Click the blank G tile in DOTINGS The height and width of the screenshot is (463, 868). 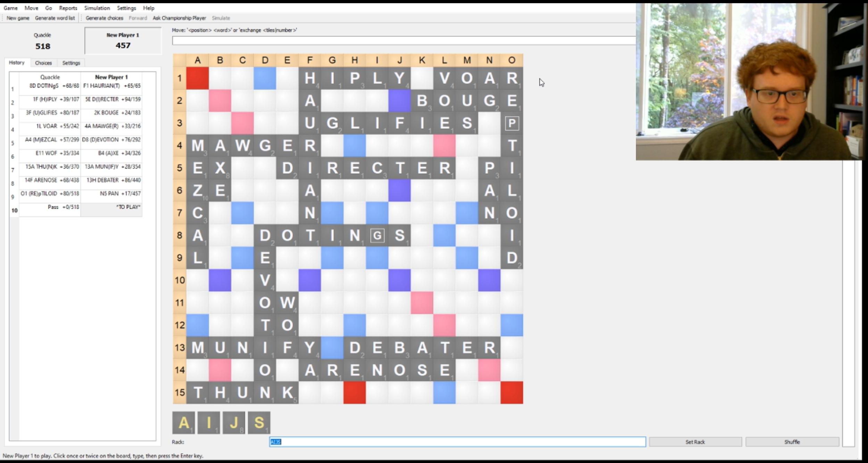tap(377, 235)
